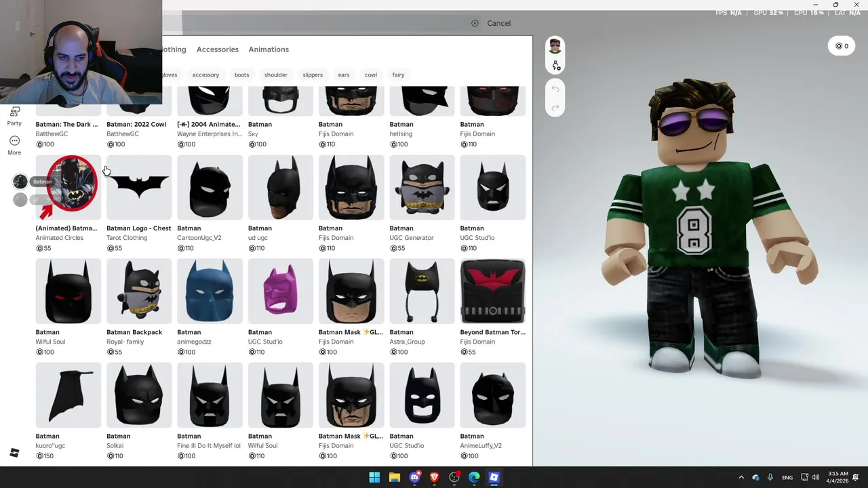The height and width of the screenshot is (488, 868).
Task: Select the Batman Logo - Chest item
Action: tap(139, 188)
